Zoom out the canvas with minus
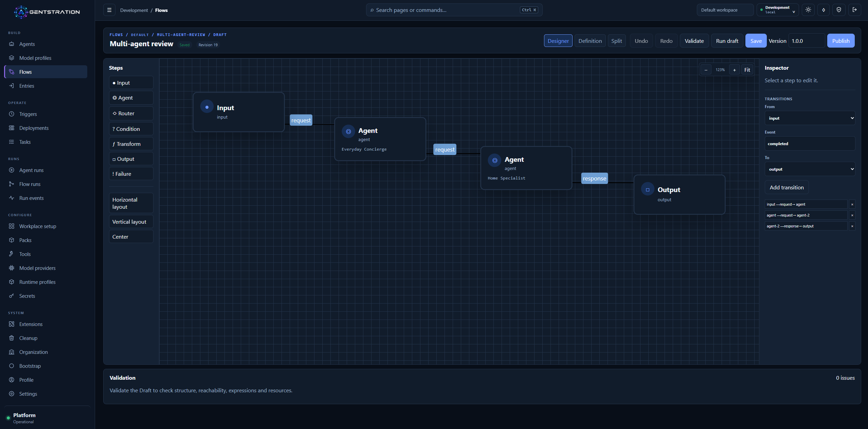 (x=706, y=70)
